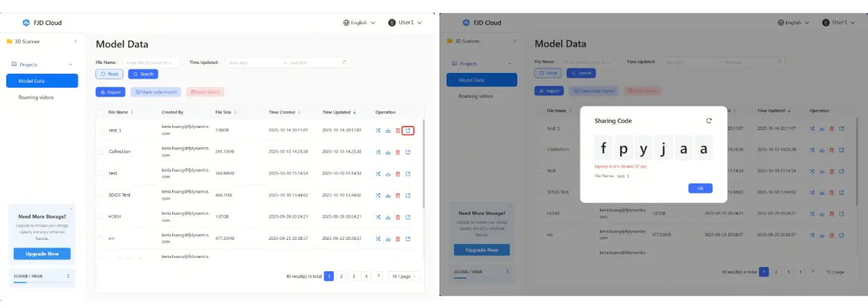Tick the checkbox next to Collection

point(101,152)
